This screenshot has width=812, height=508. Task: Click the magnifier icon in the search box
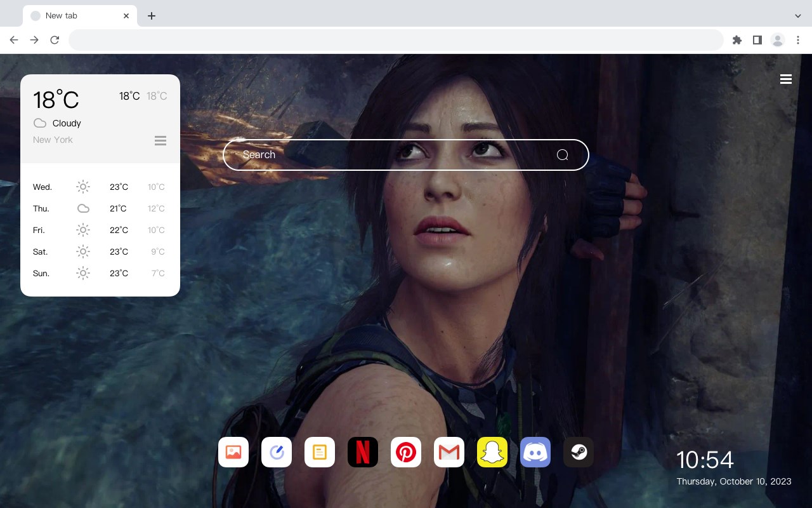pos(562,155)
